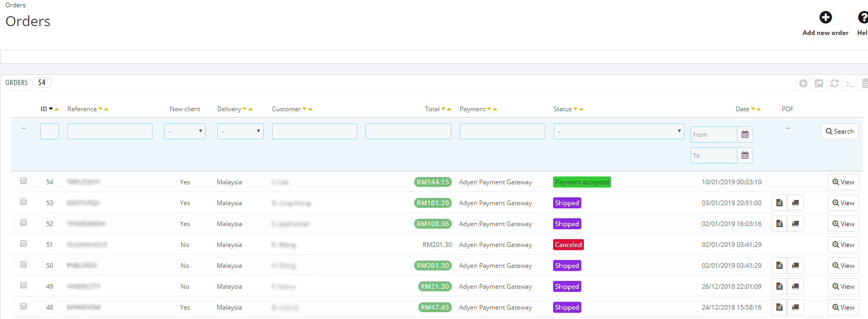Click the refresh list icon in Orders panel
Screen dimensions: 868x319
click(835, 84)
